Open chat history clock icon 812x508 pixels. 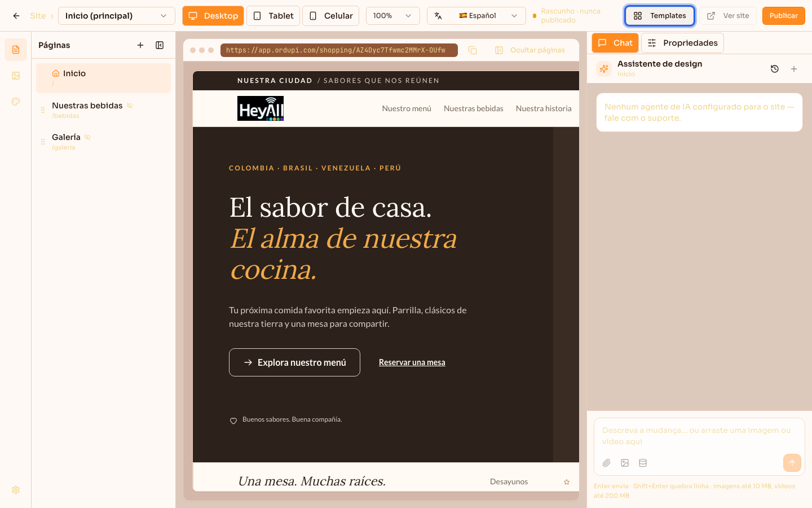click(775, 69)
